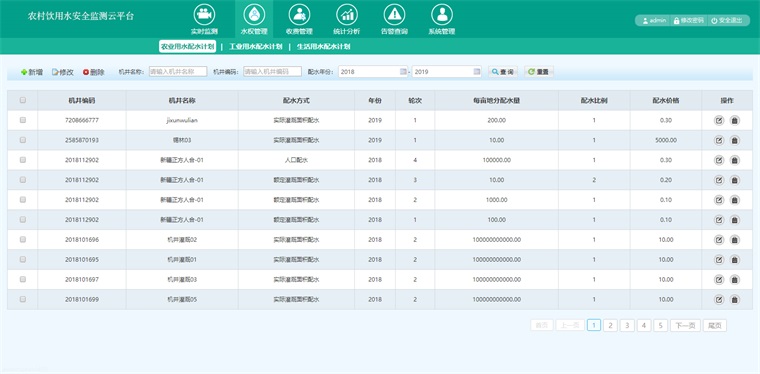760x374 pixels.
Task: Click the 机井名称 input field
Action: pos(178,71)
